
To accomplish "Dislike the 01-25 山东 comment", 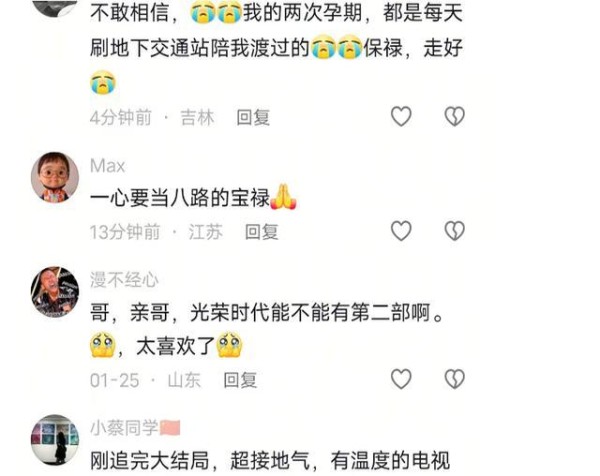I will pos(455,379).
